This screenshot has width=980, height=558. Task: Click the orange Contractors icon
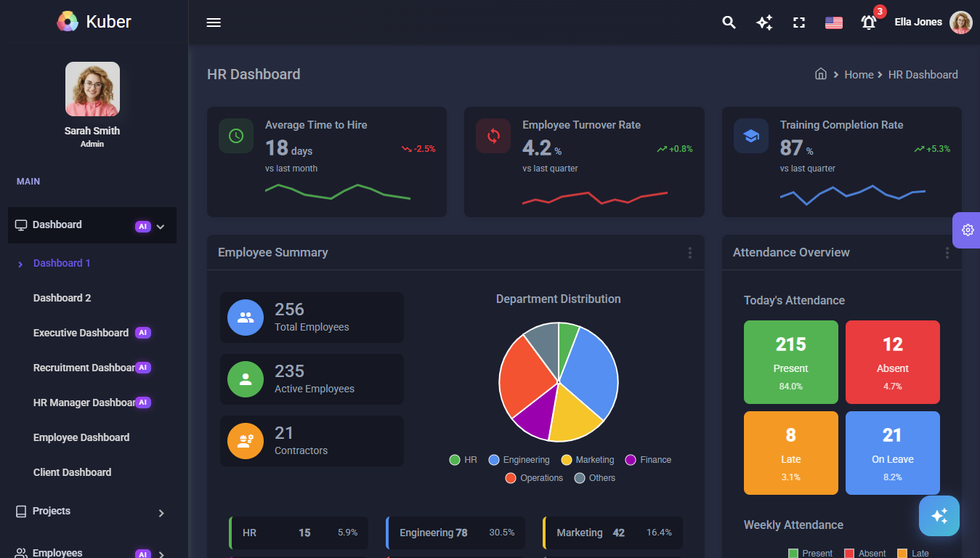246,441
